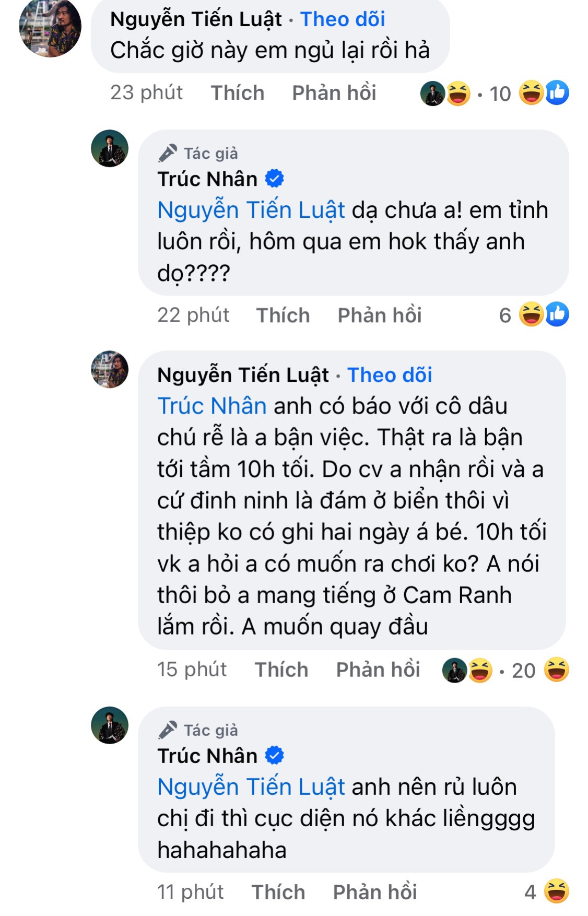Click the reaction count 10 on the first comment

coord(500,93)
